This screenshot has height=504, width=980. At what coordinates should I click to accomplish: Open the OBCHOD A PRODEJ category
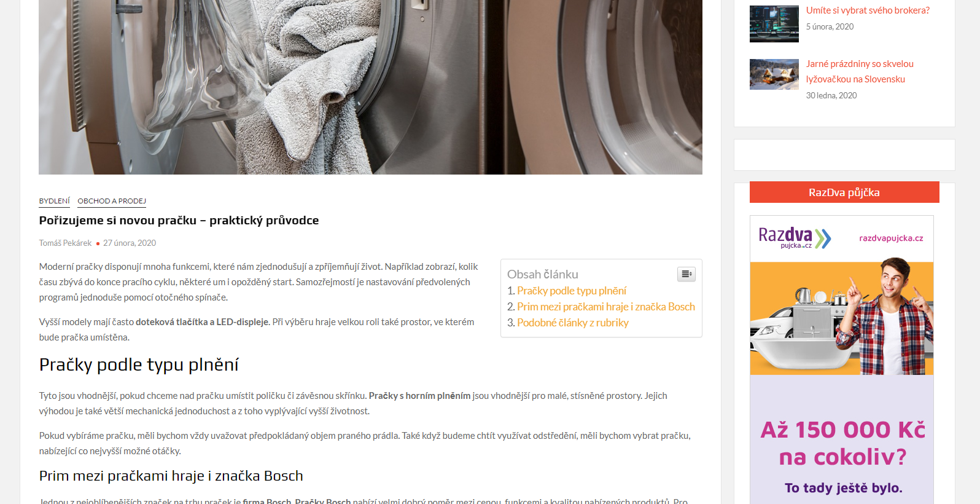tap(112, 201)
